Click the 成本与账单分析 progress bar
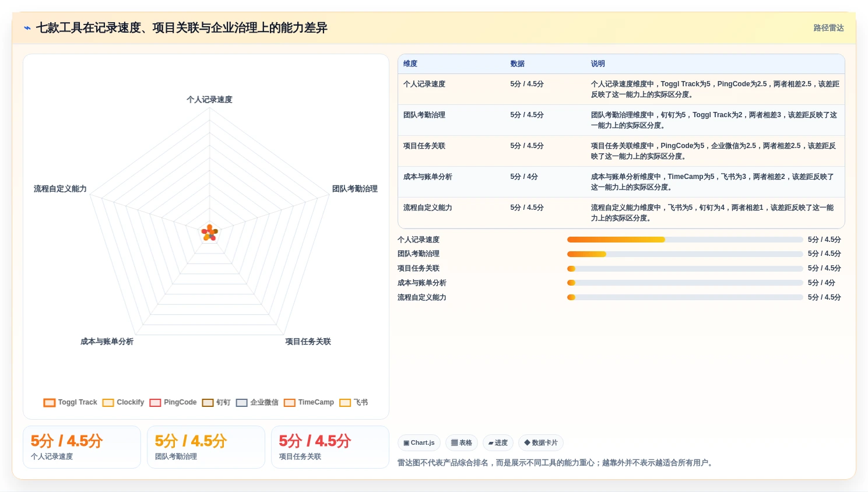Screen dimensions: 868x492 (685, 283)
